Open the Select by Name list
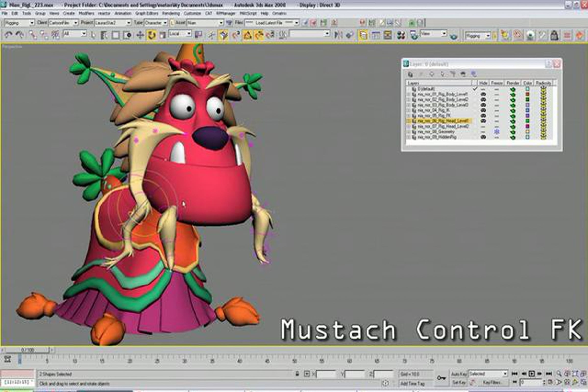 click(104, 35)
